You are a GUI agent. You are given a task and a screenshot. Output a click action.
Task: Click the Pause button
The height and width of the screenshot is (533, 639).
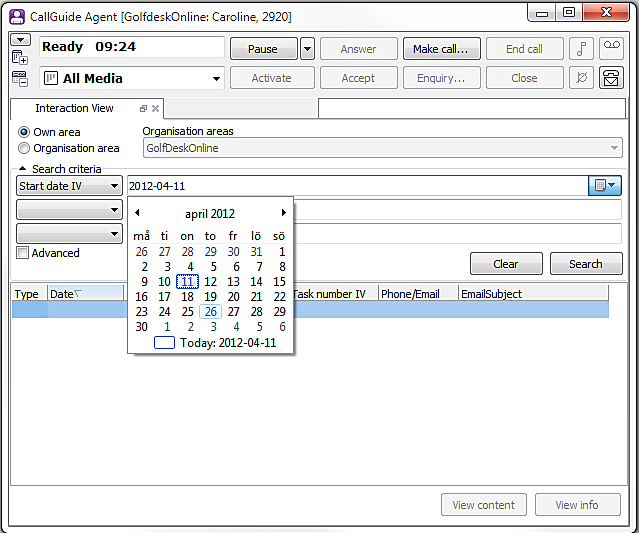tap(264, 49)
